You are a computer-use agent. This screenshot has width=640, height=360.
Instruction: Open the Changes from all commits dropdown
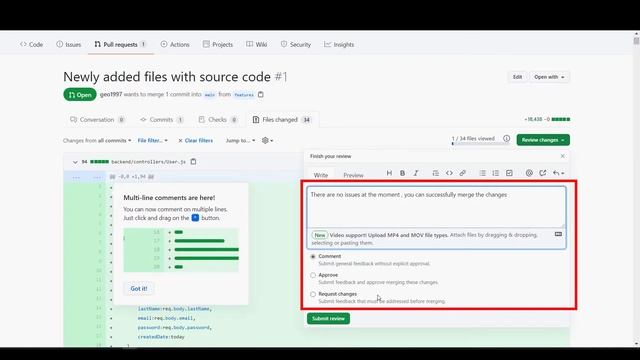[97, 140]
